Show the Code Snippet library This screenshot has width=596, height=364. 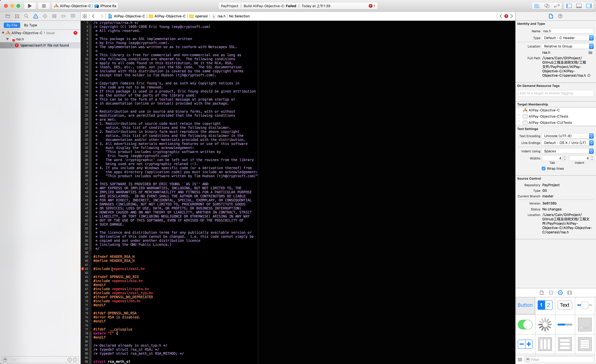[551, 293]
